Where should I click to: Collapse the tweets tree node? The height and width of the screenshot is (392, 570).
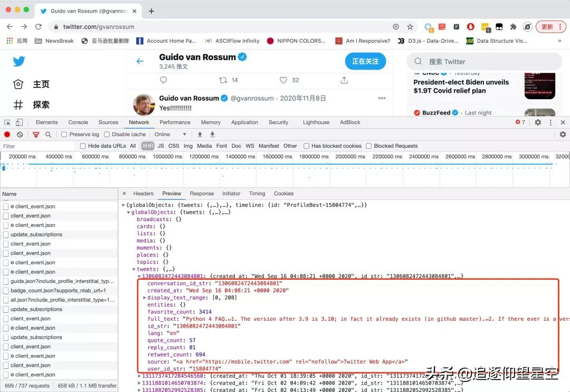point(134,269)
